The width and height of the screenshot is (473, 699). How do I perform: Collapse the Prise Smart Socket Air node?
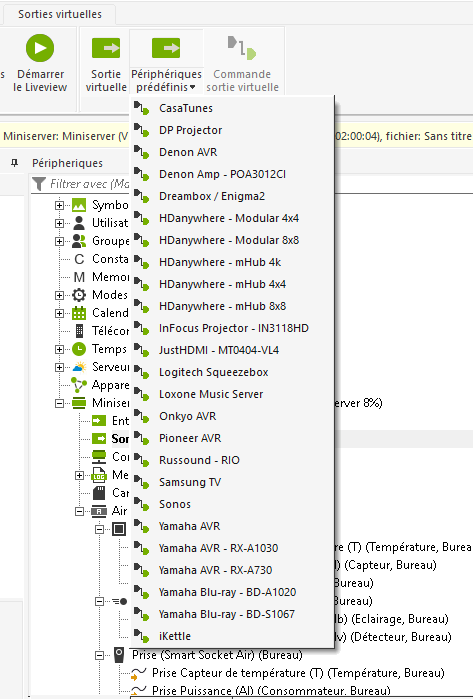99,655
